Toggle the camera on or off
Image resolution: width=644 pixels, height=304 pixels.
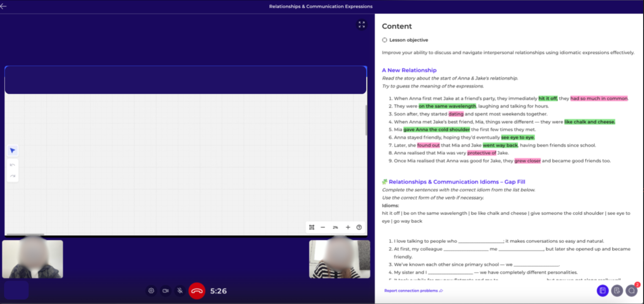(165, 291)
